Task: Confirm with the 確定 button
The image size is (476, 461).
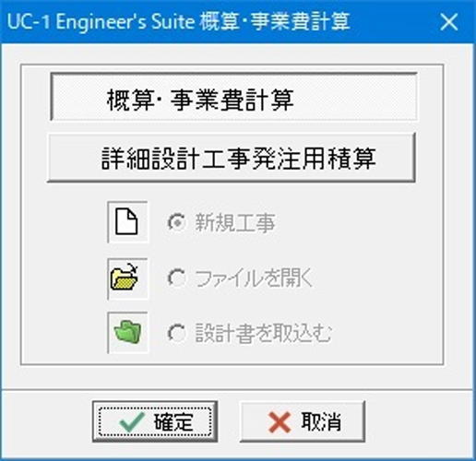Action: (x=155, y=421)
